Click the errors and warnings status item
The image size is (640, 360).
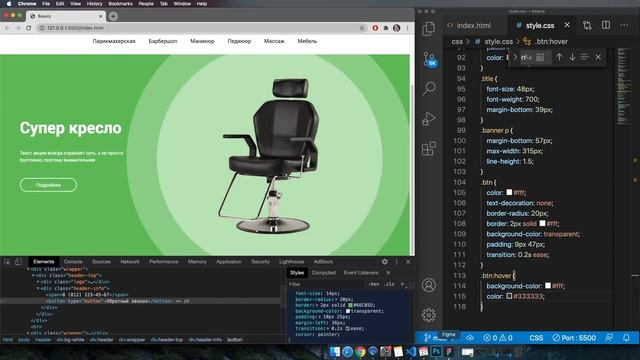(x=498, y=338)
